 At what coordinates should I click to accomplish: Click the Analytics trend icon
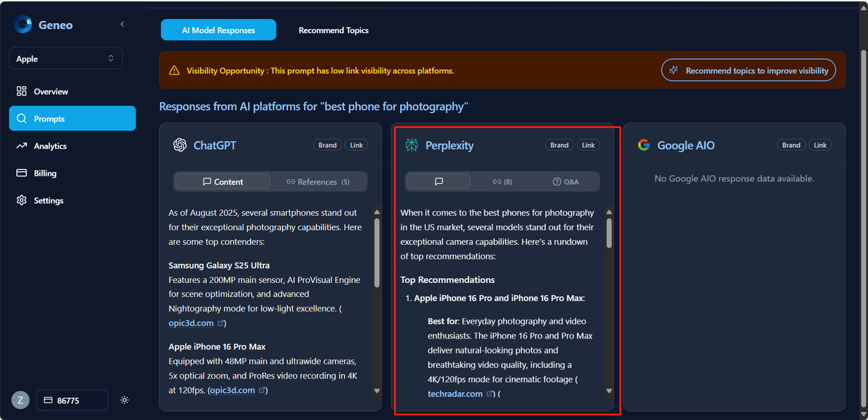22,146
